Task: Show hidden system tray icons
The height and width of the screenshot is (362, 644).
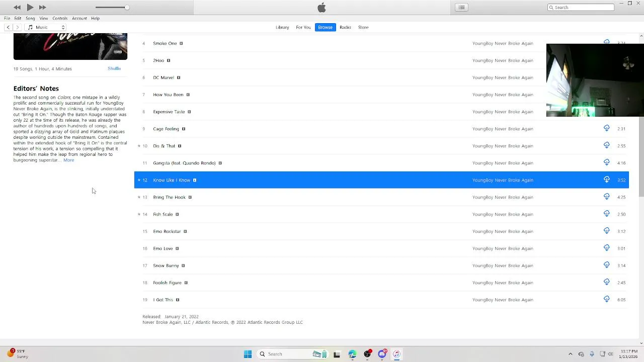Action: click(570, 354)
